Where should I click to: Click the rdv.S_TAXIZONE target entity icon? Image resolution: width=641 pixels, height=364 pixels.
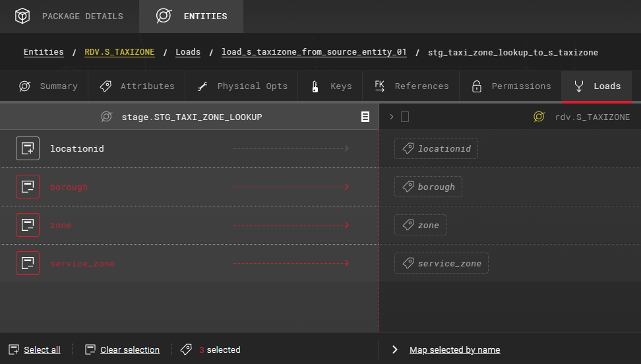539,117
